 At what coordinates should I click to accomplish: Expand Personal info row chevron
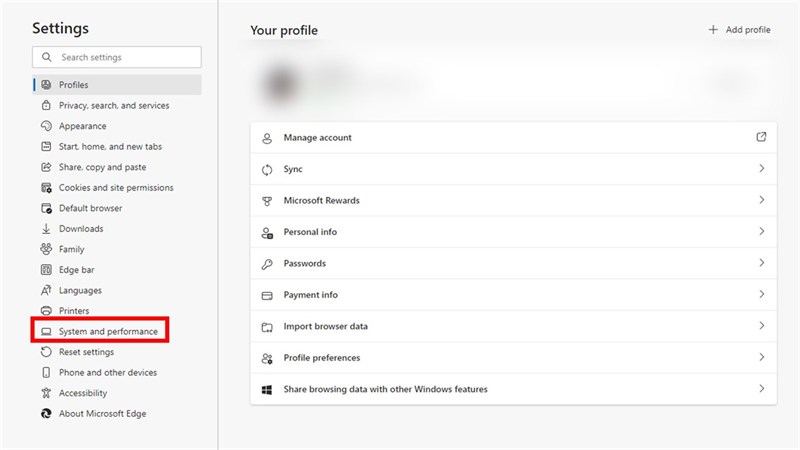pyautogui.click(x=762, y=231)
